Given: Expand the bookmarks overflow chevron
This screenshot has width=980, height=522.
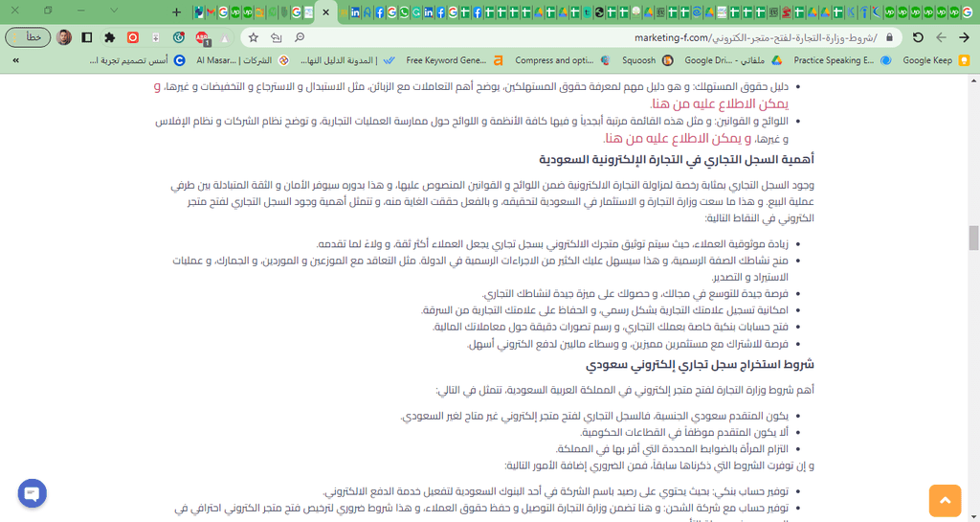Looking at the screenshot, I should click(15, 60).
